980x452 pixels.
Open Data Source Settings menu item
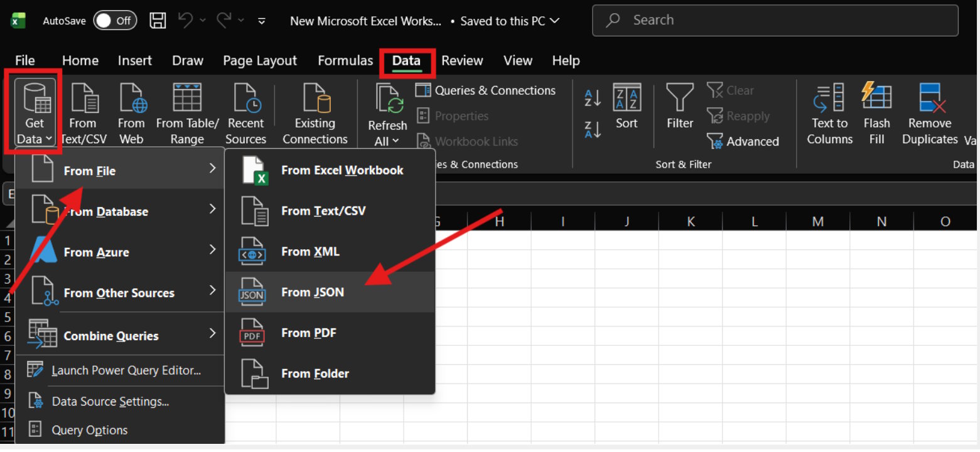point(120,401)
